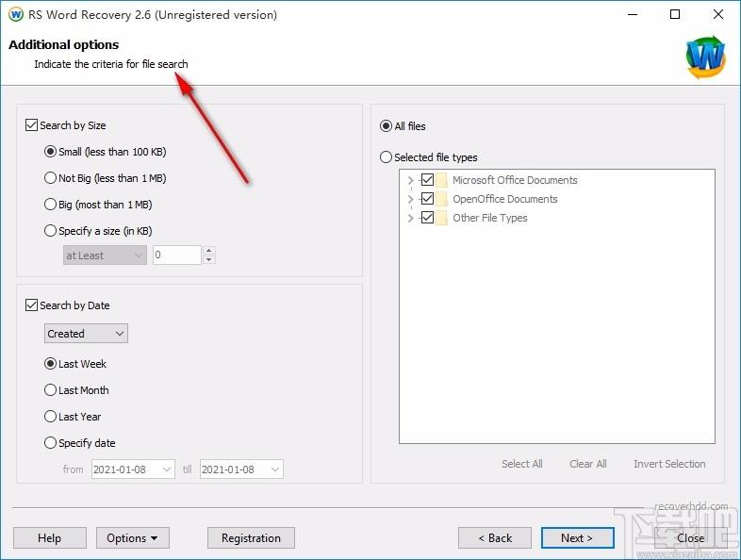Click the size value input field
The height and width of the screenshot is (560, 741).
pos(176,255)
